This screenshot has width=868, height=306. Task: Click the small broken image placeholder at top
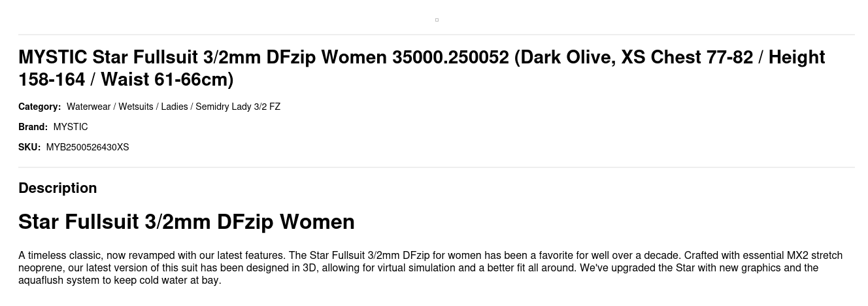pyautogui.click(x=437, y=20)
